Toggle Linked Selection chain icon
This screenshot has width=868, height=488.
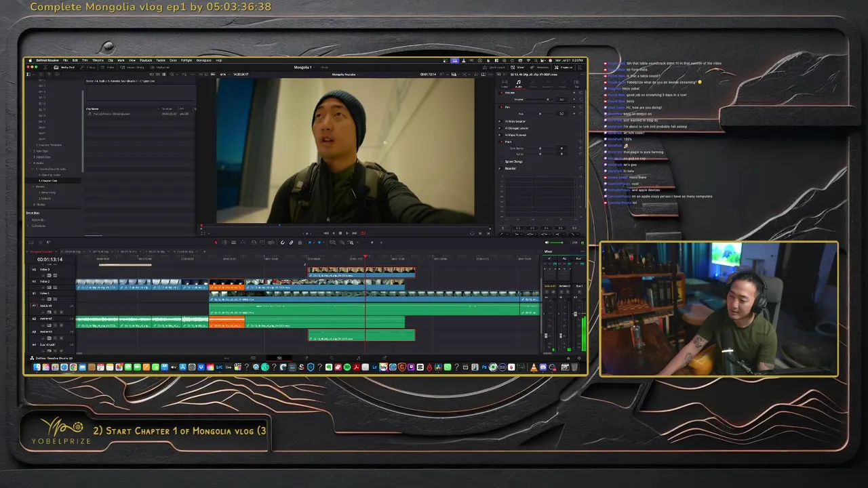(x=291, y=243)
